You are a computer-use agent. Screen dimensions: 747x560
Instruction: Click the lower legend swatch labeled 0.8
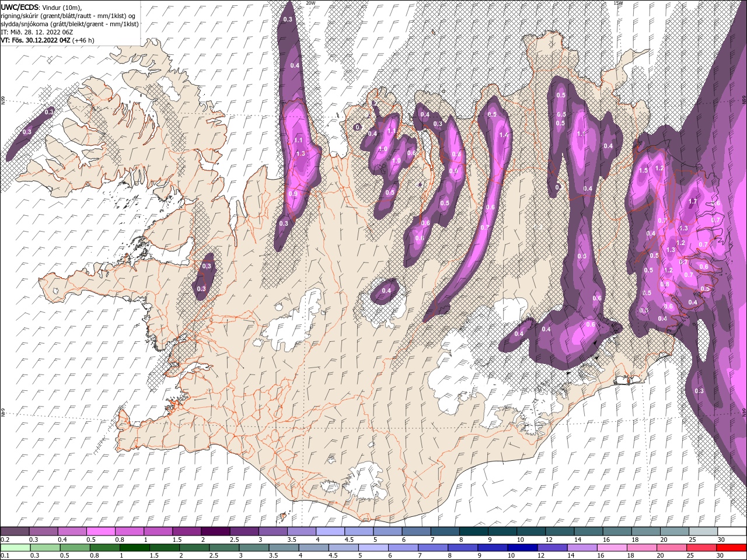[x=104, y=547]
